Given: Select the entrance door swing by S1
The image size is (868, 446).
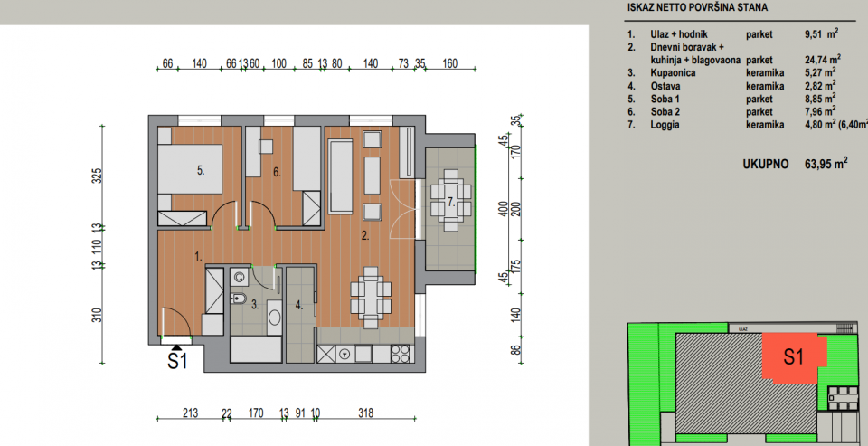Looking at the screenshot, I should (x=176, y=322).
